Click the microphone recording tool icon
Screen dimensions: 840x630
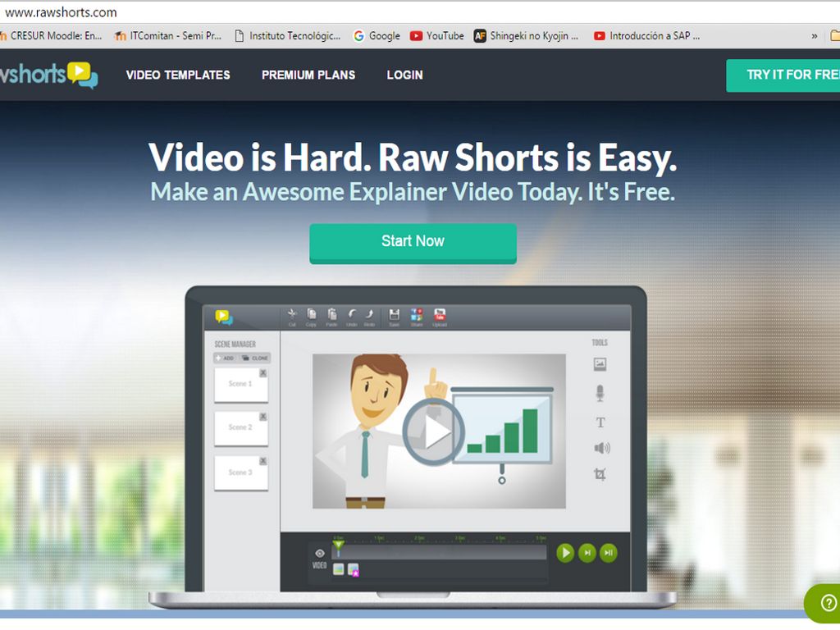[x=600, y=394]
